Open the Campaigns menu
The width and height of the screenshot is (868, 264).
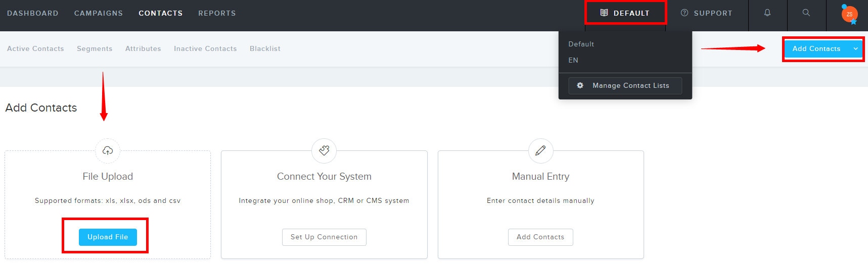click(99, 13)
